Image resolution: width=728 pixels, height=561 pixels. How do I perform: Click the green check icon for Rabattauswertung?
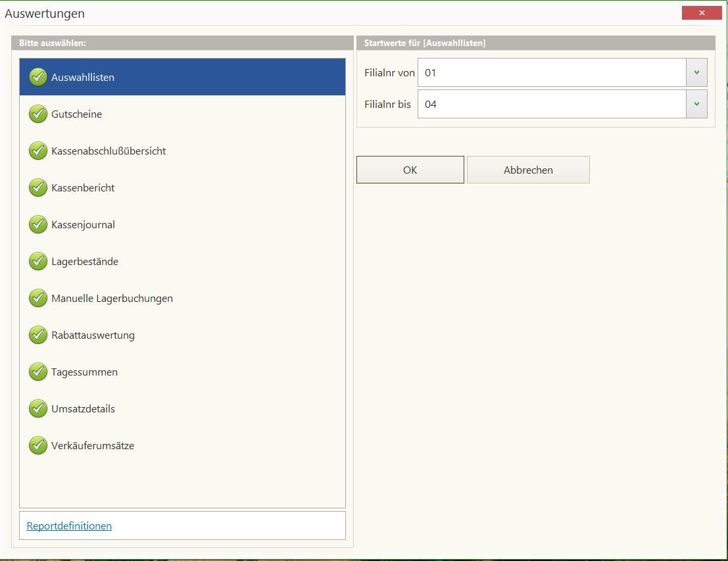[x=38, y=335]
